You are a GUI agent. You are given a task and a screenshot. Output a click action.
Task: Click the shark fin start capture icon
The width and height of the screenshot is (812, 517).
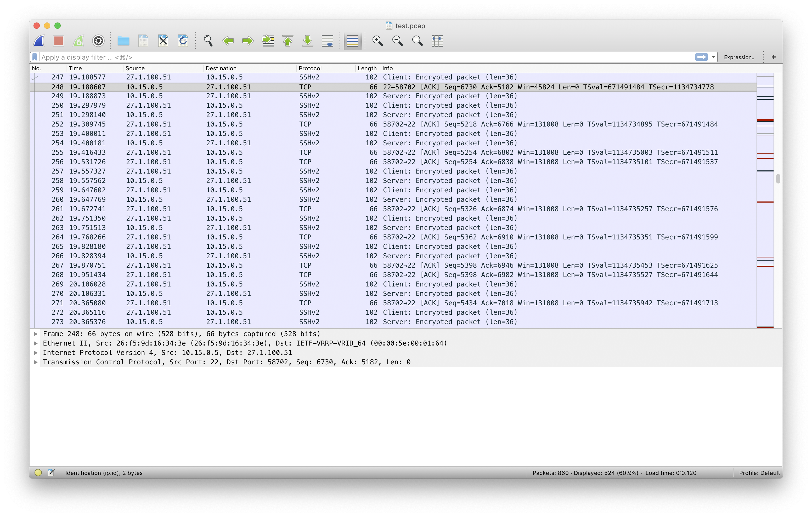(x=39, y=41)
